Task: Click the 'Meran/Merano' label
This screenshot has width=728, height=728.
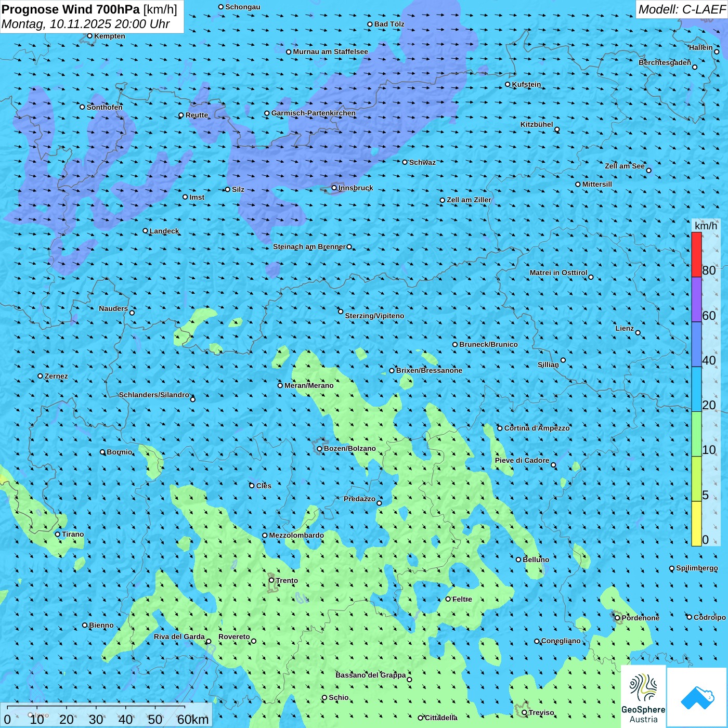Action: 309,385
